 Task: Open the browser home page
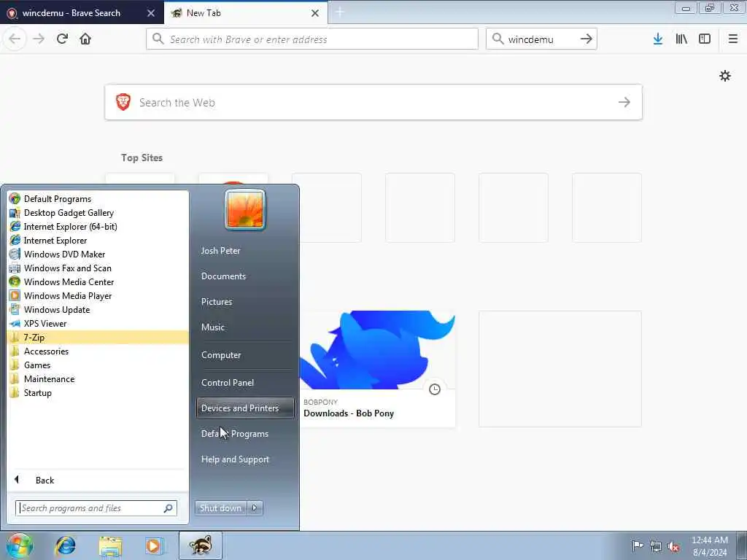pyautogui.click(x=85, y=39)
